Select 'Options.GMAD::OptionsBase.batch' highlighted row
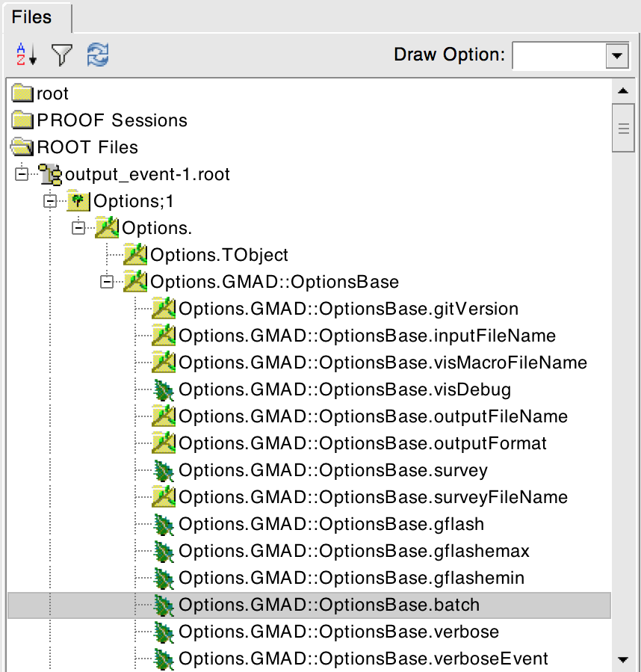 (309, 605)
